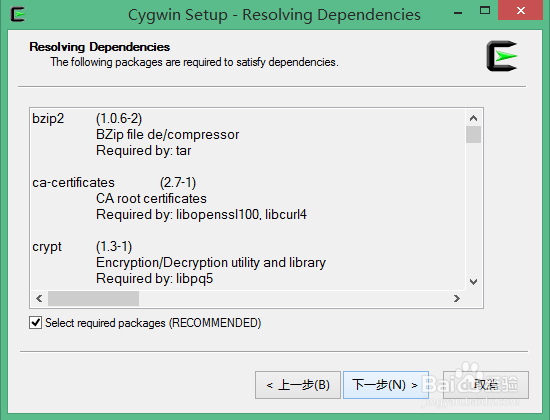
Task: Click the Required by: libpq5 line
Action: tap(154, 279)
